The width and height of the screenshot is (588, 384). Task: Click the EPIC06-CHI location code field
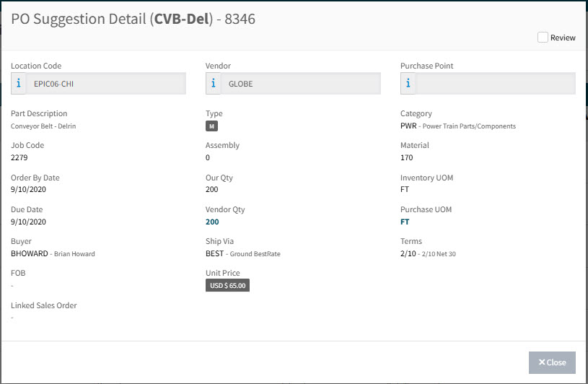tap(106, 84)
